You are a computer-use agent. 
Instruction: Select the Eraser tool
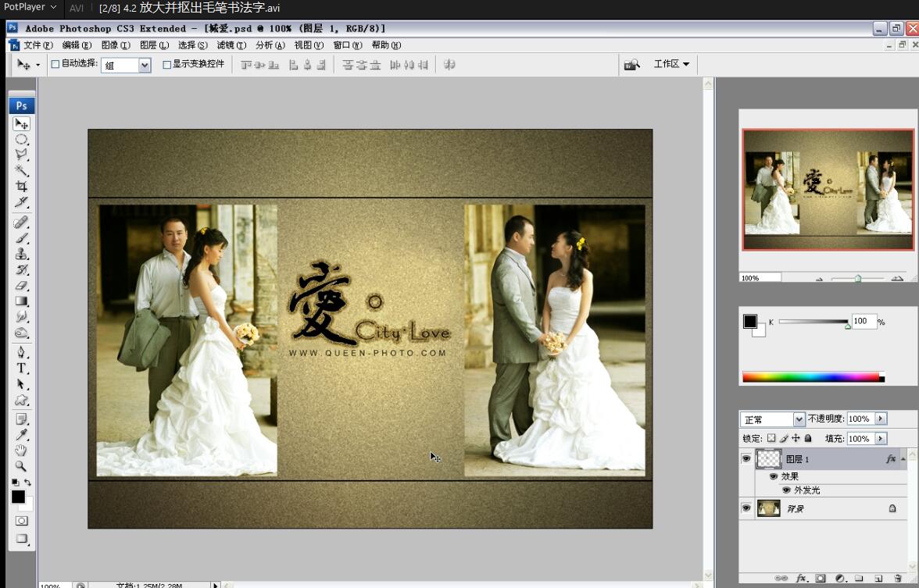(21, 286)
